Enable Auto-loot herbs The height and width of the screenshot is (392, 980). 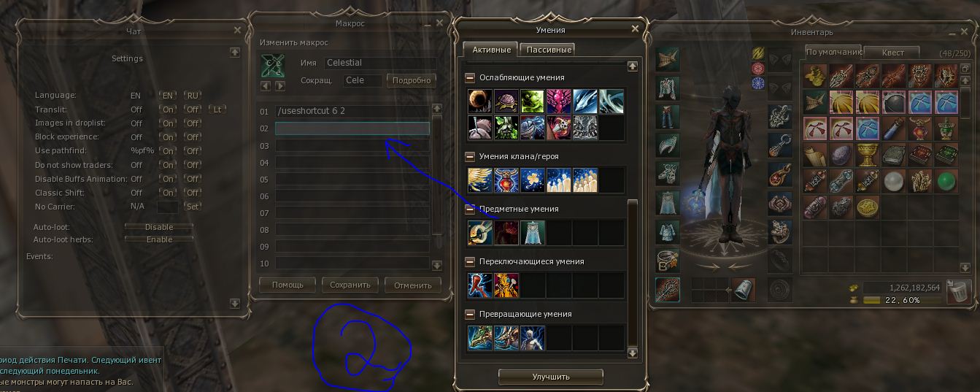pos(159,239)
